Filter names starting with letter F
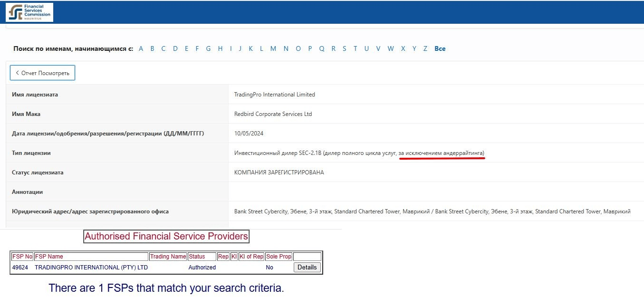Viewport: 644px width, 297px height. coord(197,48)
